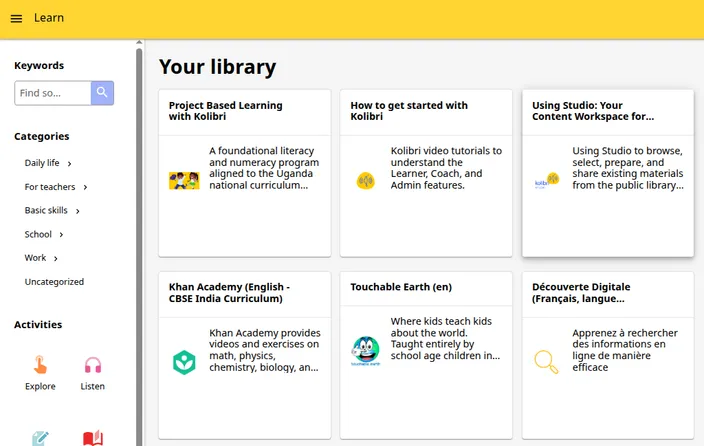704x446 pixels.
Task: Open the Touchable Earth (en) channel
Action: (x=426, y=355)
